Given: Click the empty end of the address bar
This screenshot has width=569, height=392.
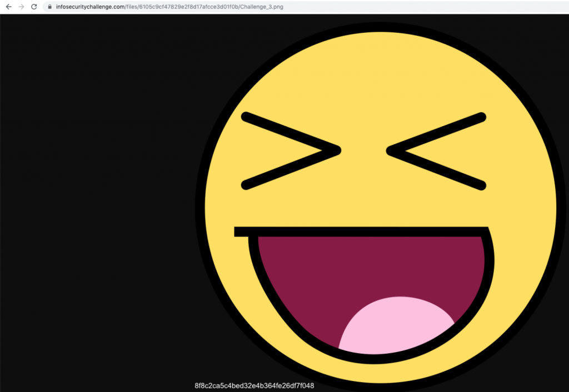Looking at the screenshot, I should click(x=445, y=7).
